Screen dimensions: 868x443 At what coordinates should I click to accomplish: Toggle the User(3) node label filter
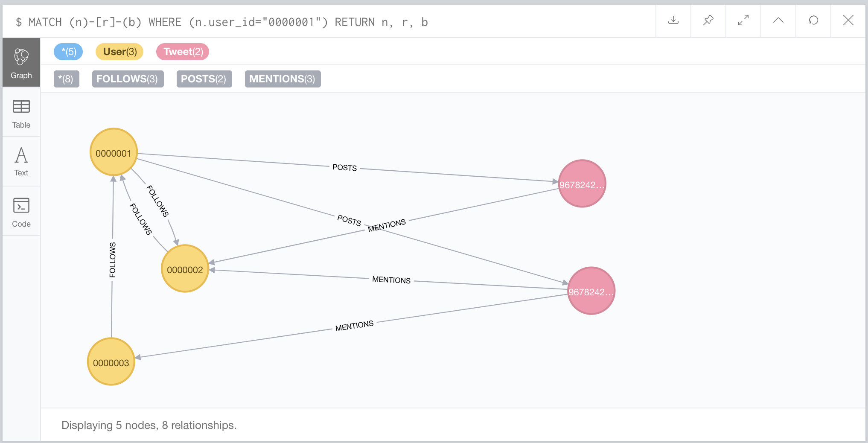point(119,52)
